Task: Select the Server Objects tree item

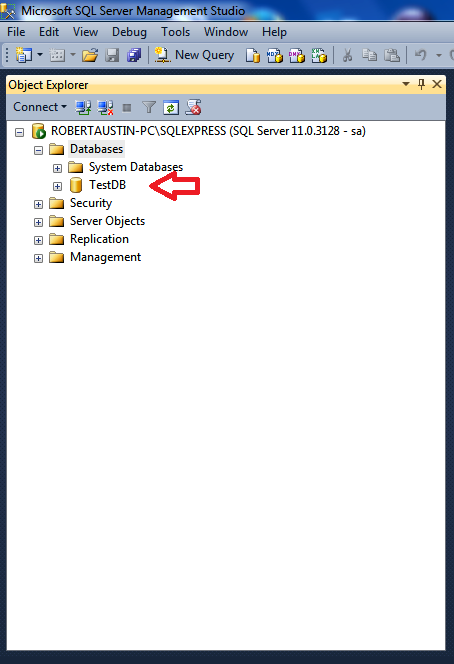Action: point(108,221)
